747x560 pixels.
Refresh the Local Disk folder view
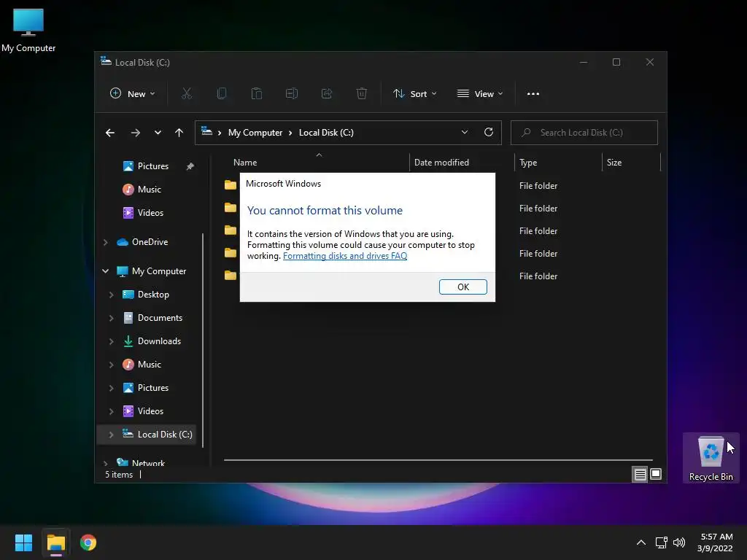(488, 133)
